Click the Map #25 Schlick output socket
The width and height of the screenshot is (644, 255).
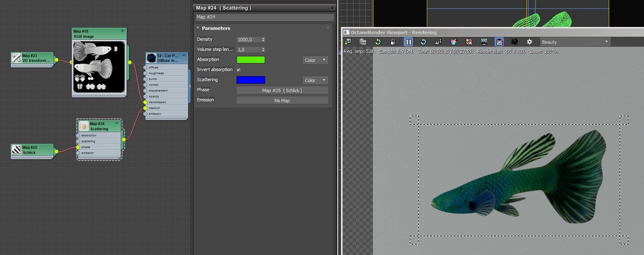[x=56, y=151]
